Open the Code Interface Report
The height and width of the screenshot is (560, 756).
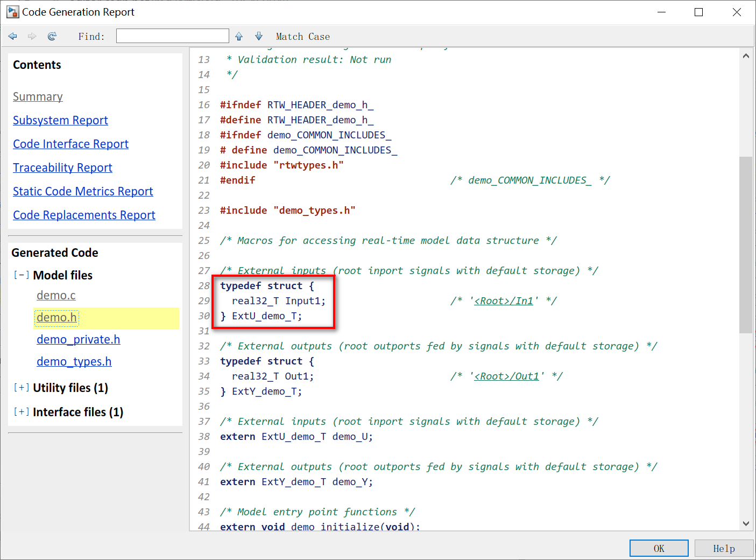click(x=70, y=144)
